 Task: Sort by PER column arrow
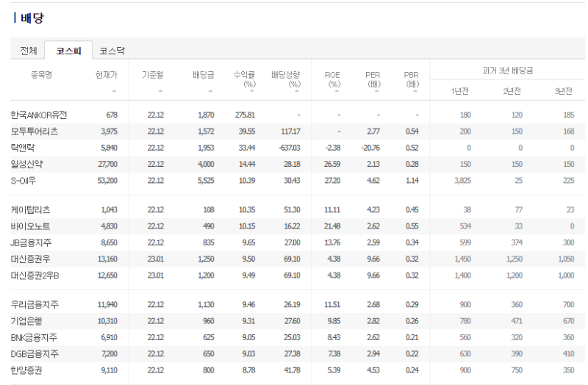(376, 91)
